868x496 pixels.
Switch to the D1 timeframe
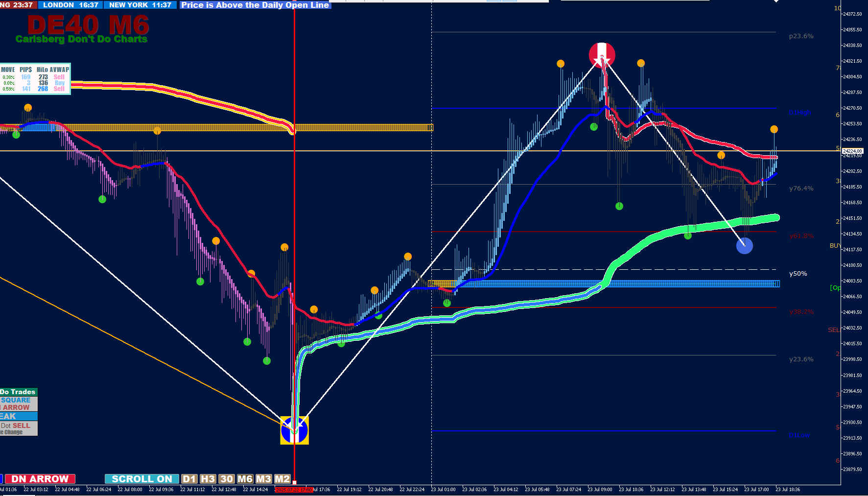pyautogui.click(x=189, y=479)
